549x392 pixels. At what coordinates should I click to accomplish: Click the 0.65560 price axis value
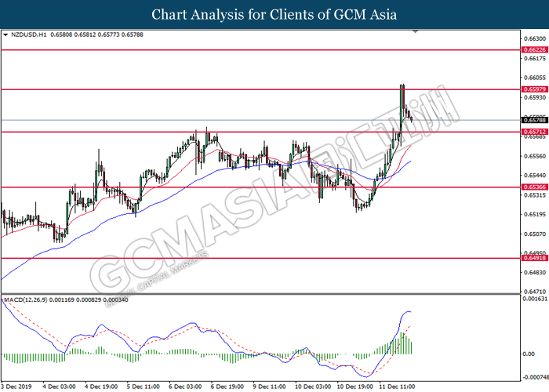tap(535, 156)
